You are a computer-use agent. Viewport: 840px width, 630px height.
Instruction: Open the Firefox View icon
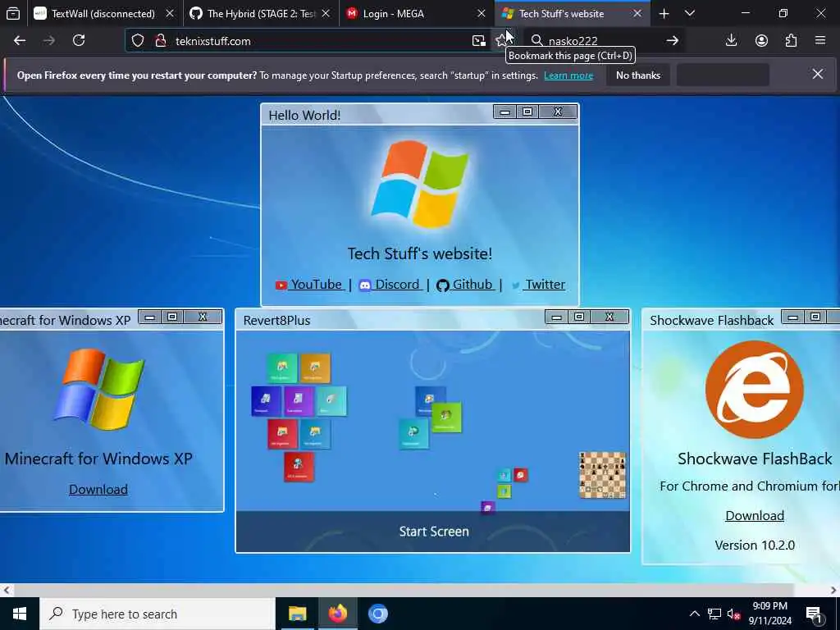coord(13,13)
